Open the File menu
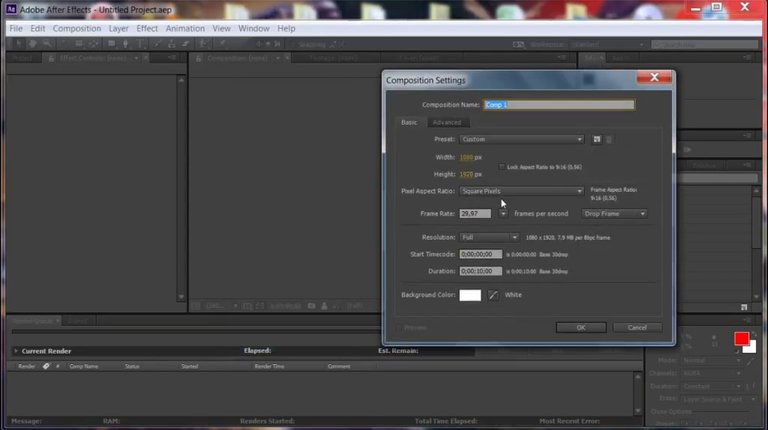This screenshot has height=430, width=768. tap(16, 28)
